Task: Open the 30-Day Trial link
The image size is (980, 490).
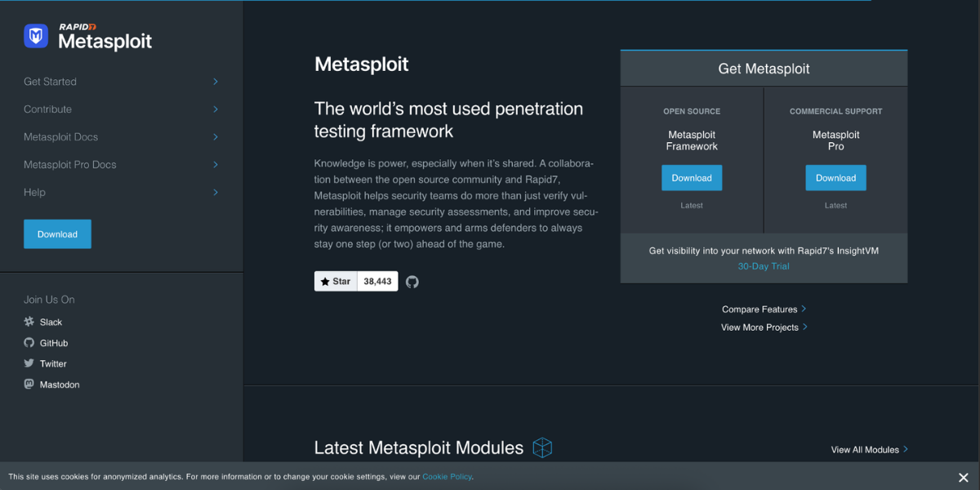Action: [764, 266]
